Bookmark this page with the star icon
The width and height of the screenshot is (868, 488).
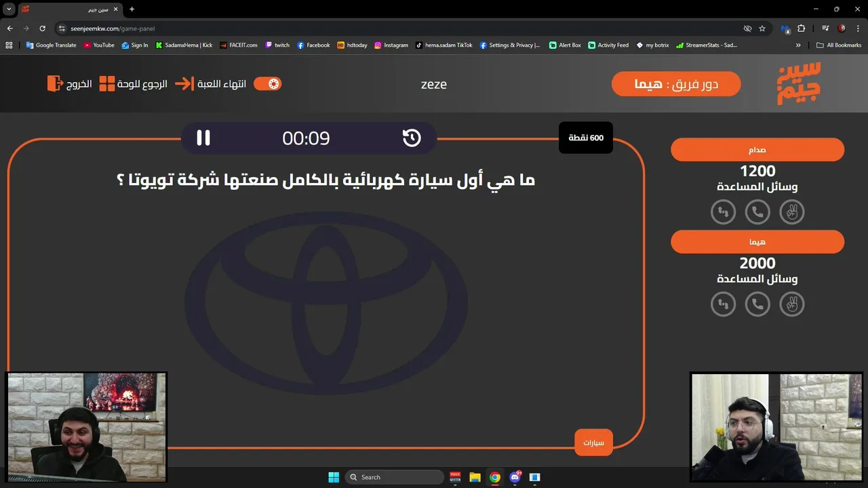click(x=762, y=28)
